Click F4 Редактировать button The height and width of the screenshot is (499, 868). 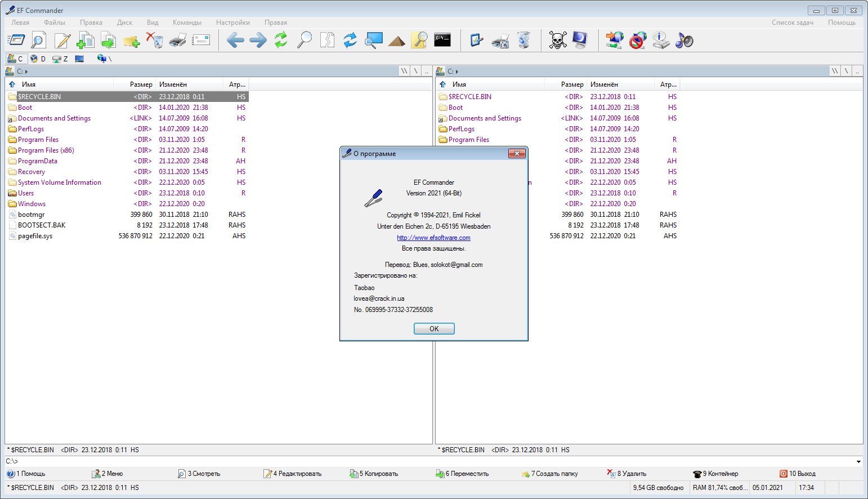click(x=293, y=474)
